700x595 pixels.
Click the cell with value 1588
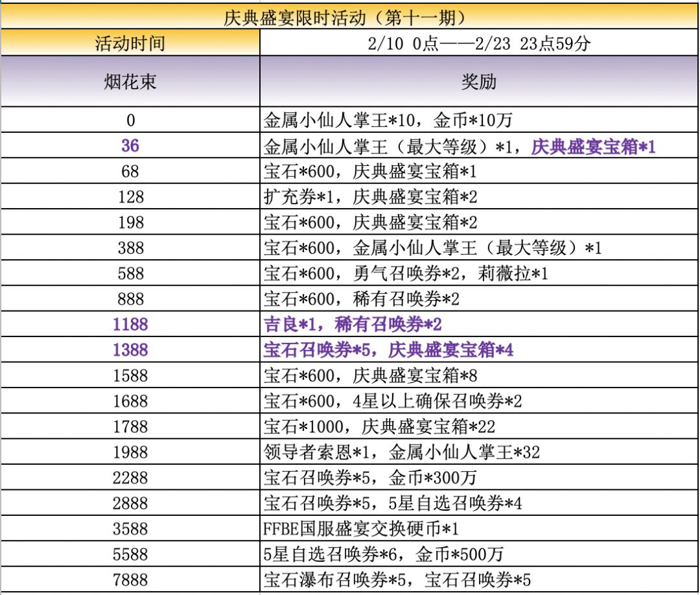click(x=130, y=376)
